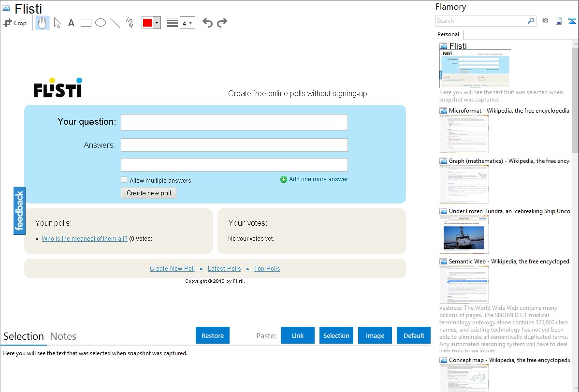Click the Default paste button
The width and height of the screenshot is (579, 392).
pos(414,335)
